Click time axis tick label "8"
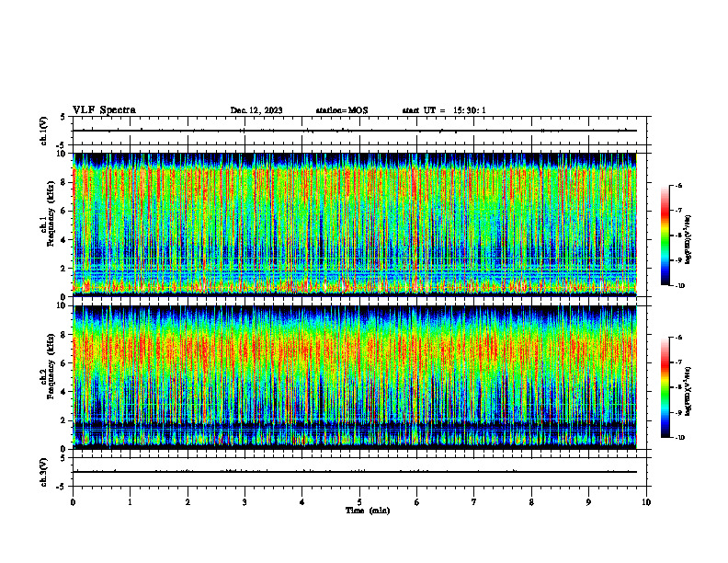Image resolution: width=728 pixels, height=563 pixels. coord(531,502)
